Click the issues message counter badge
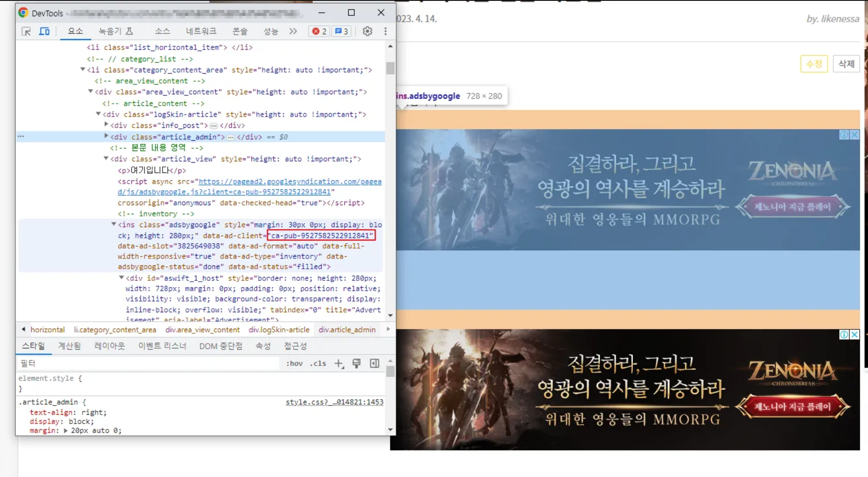The height and width of the screenshot is (477, 868). [x=341, y=31]
